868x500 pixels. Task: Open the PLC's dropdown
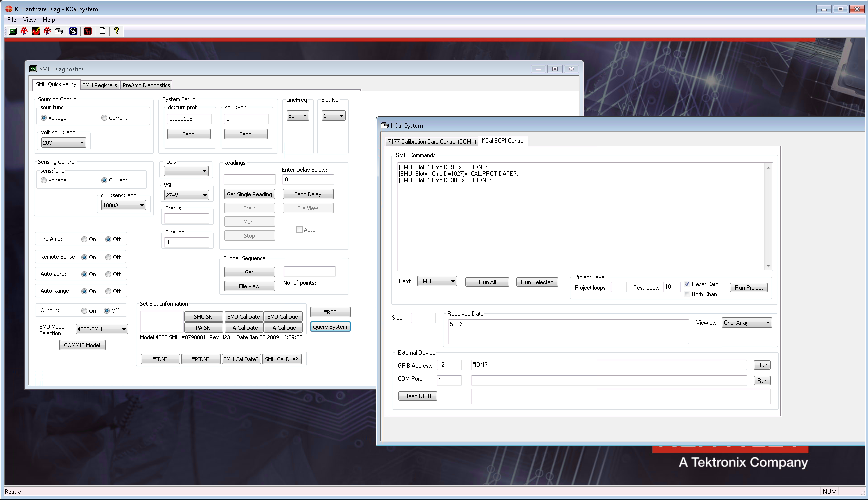[x=186, y=171]
